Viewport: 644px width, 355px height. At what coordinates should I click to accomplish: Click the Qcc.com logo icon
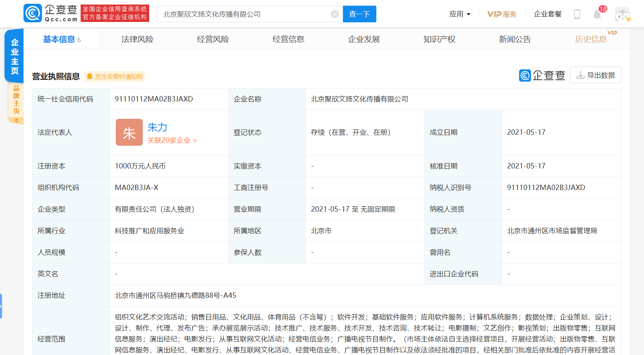[x=33, y=14]
